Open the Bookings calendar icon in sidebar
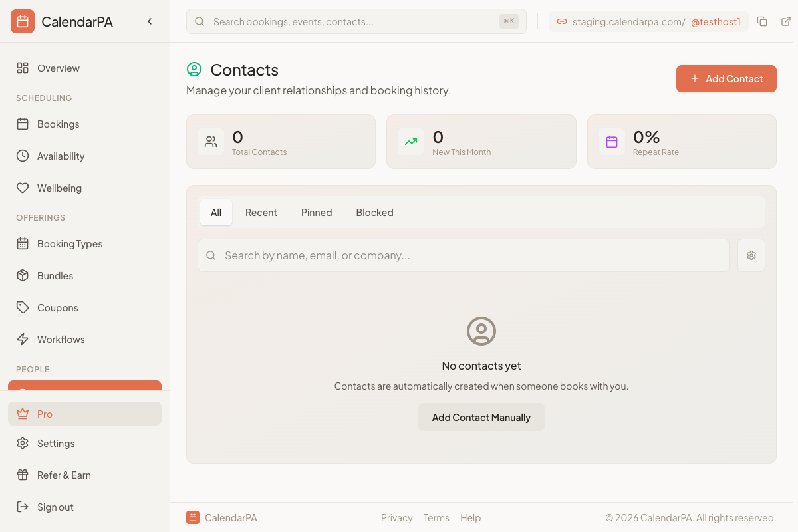This screenshot has height=532, width=798. click(x=23, y=124)
